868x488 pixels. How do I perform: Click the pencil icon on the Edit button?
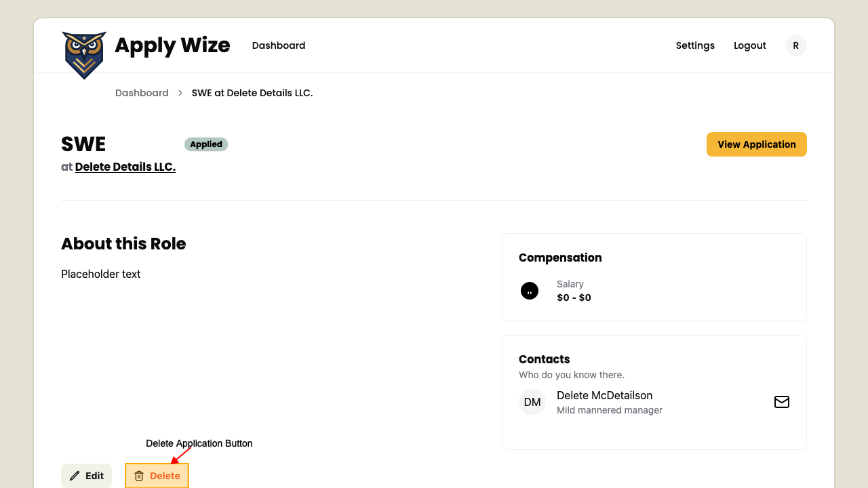tap(74, 476)
